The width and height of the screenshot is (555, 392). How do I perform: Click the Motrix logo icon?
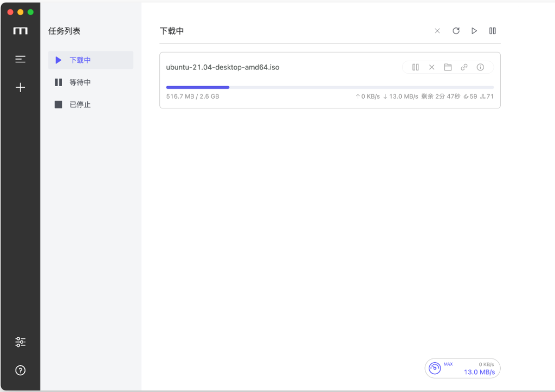tap(20, 31)
